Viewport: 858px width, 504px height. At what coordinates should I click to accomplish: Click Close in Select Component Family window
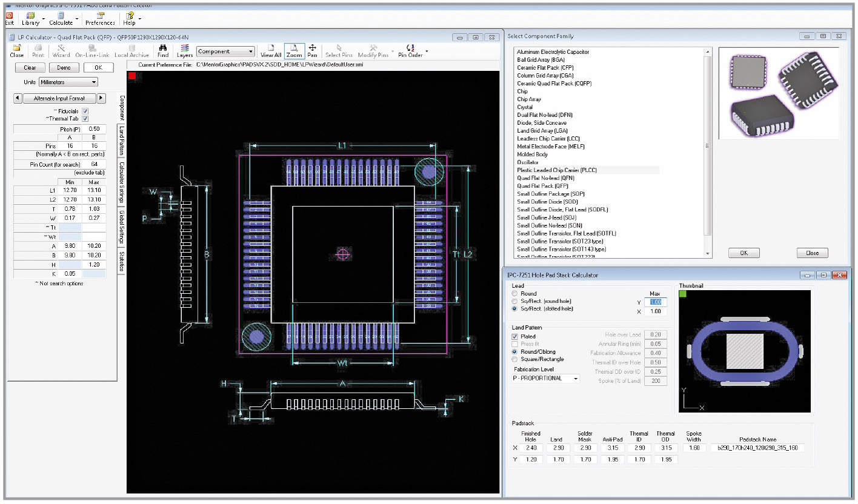point(812,253)
